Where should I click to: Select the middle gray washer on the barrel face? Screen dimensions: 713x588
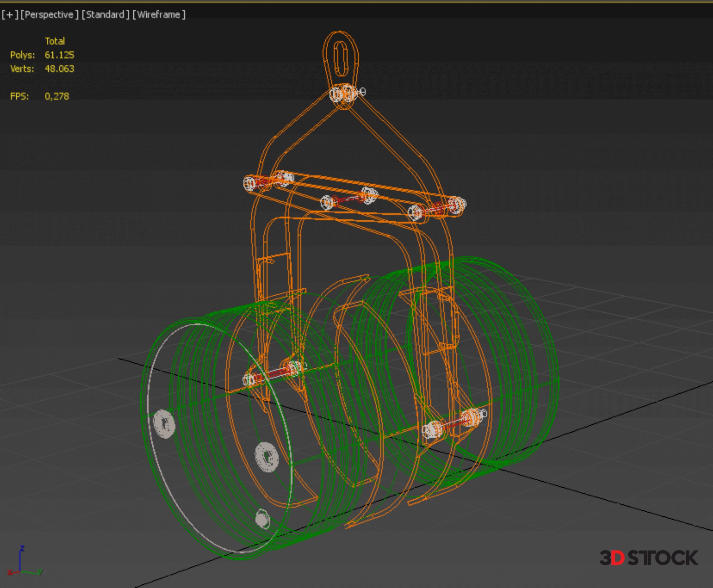pyautogui.click(x=267, y=457)
